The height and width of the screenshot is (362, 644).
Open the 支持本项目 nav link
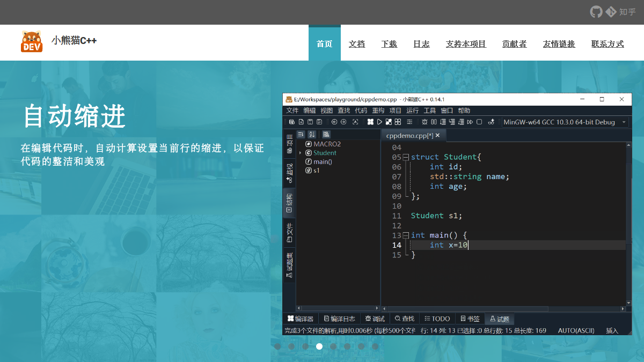(466, 44)
